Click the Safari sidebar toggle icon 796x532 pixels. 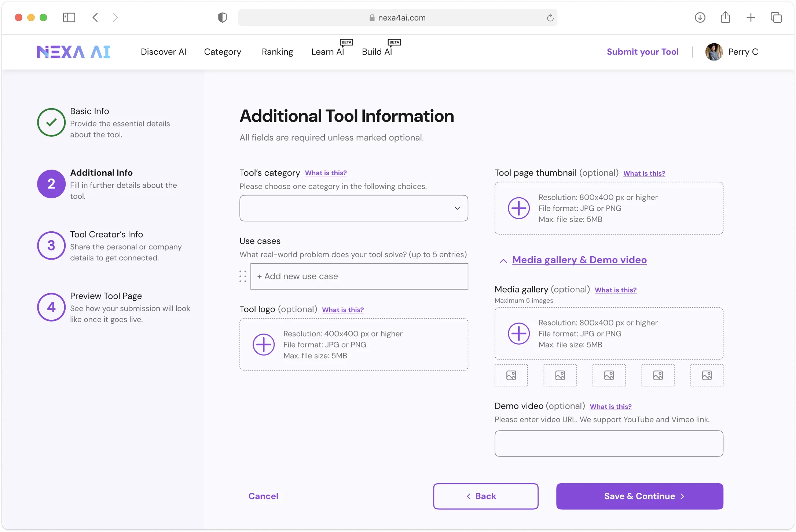point(69,18)
